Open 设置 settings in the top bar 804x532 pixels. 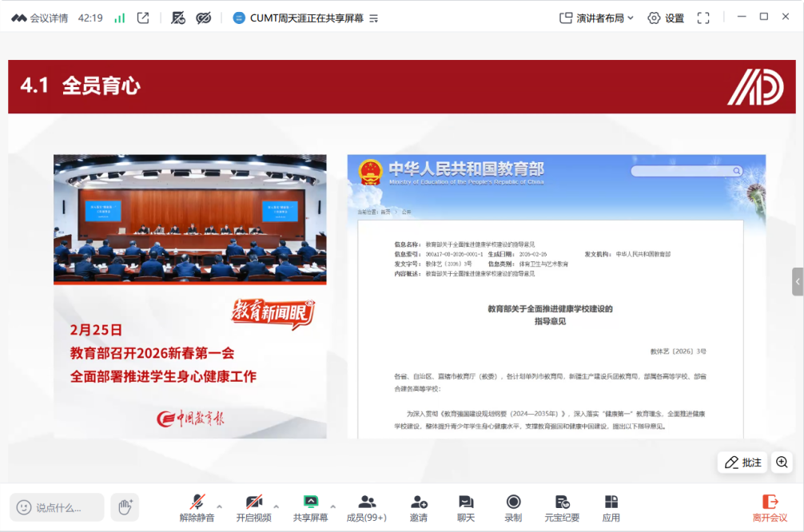pyautogui.click(x=666, y=18)
